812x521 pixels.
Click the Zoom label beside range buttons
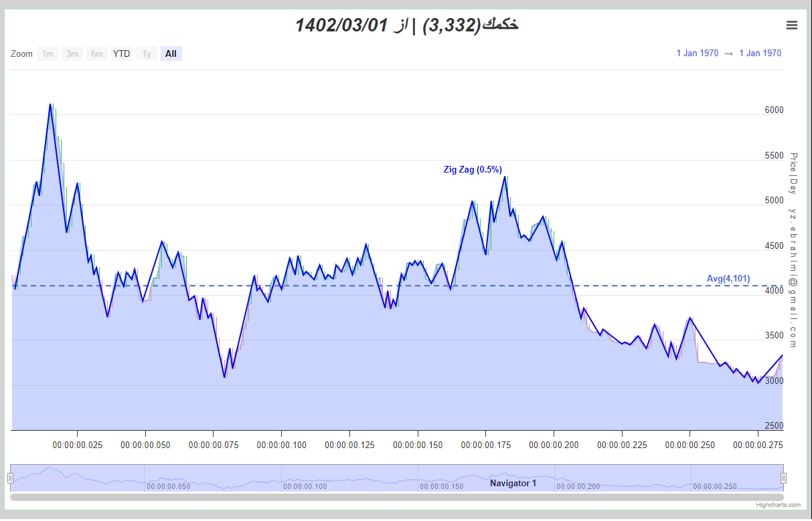point(21,54)
